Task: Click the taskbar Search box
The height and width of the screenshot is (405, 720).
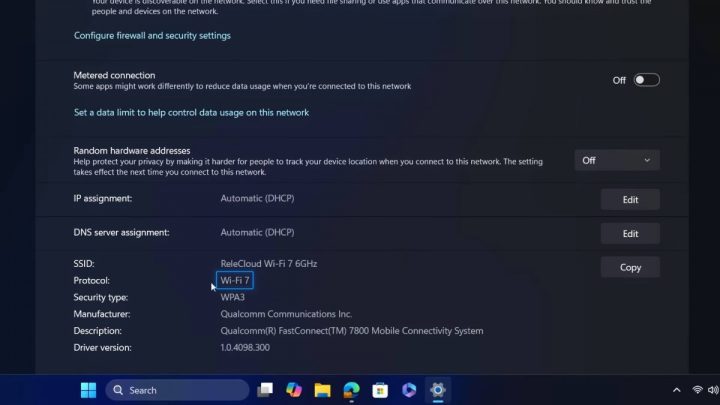Action: click(177, 390)
